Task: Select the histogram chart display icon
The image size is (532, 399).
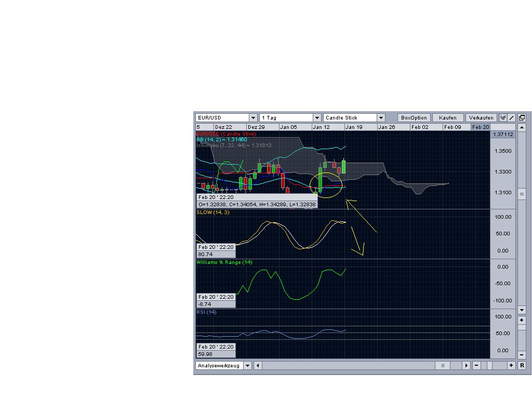Action: 502,117
